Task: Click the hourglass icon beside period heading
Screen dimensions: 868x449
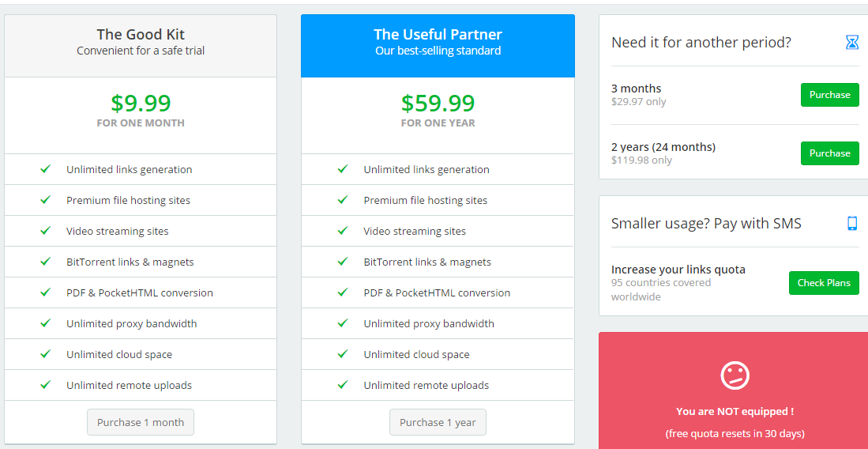Action: (852, 42)
